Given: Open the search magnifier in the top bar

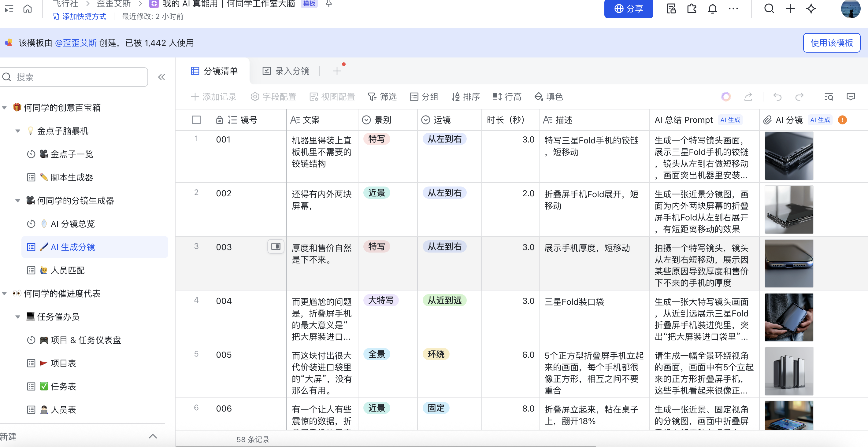Looking at the screenshot, I should (769, 9).
